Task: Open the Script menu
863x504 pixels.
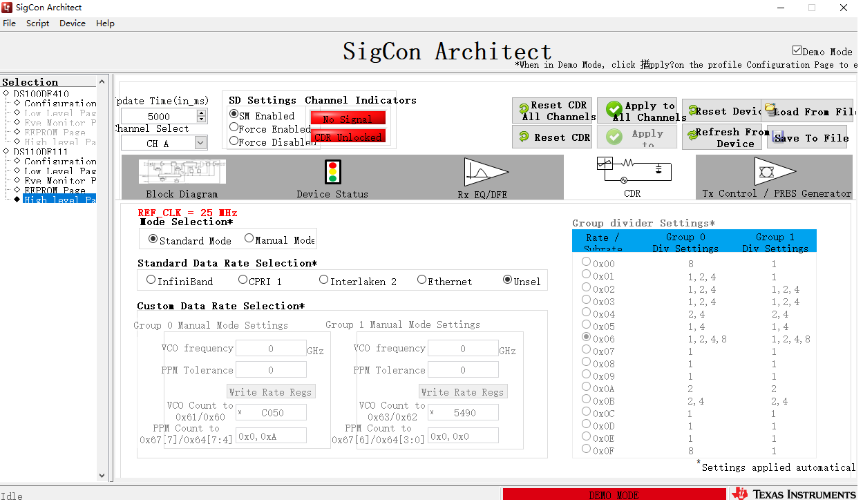Action: pos(37,23)
